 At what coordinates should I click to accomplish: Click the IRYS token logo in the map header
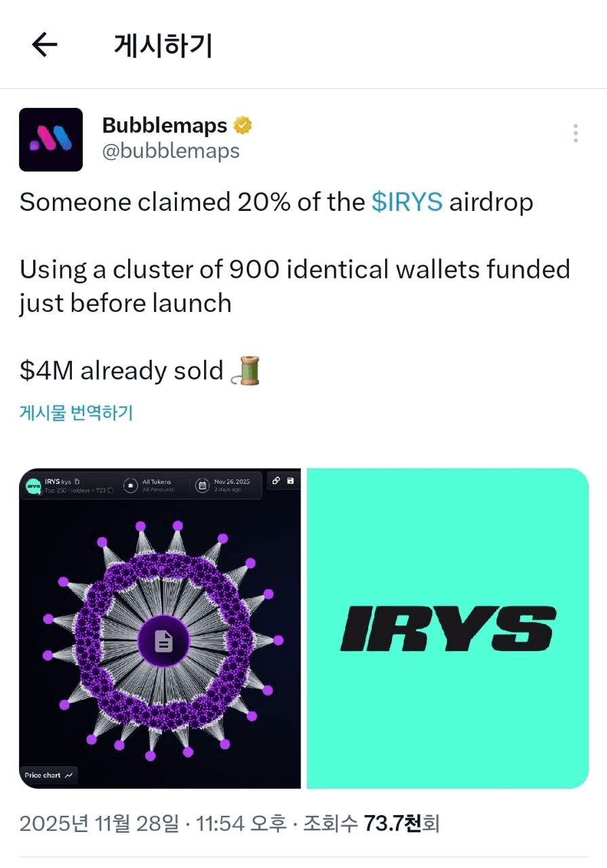point(33,486)
